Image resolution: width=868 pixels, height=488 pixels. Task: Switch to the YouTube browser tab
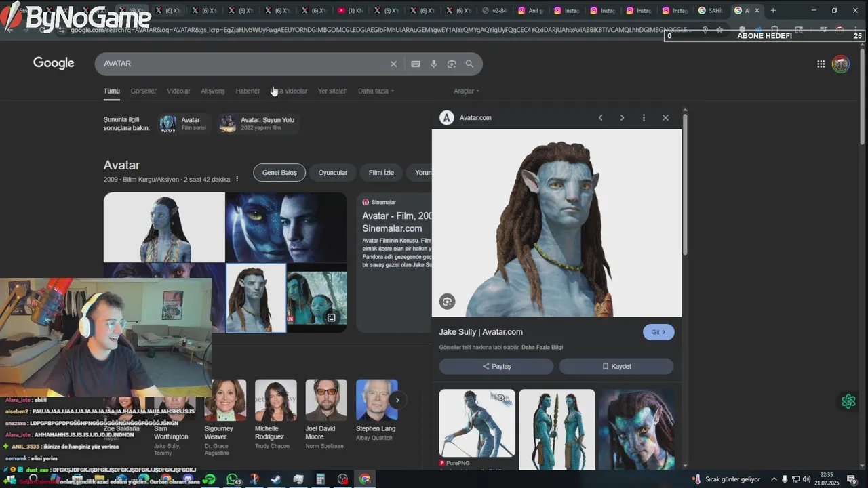click(x=350, y=10)
